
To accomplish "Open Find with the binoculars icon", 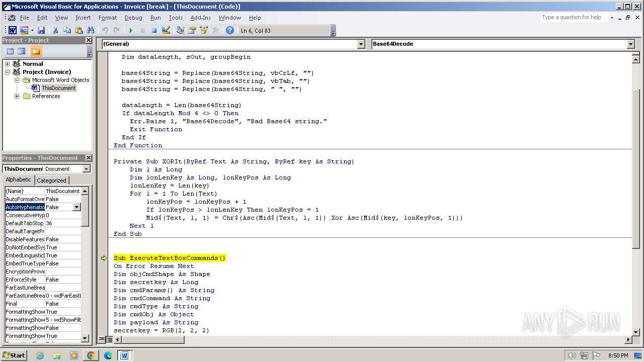I will (x=90, y=31).
